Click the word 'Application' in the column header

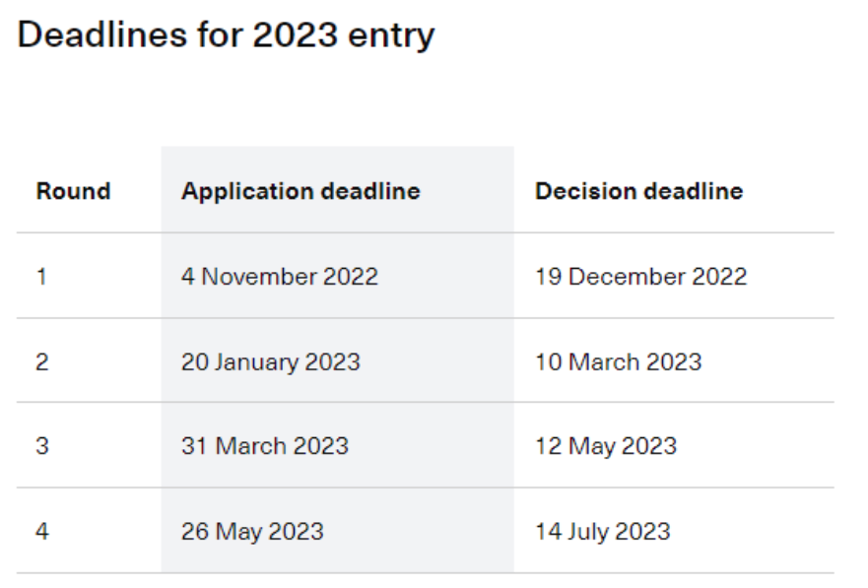tap(239, 191)
